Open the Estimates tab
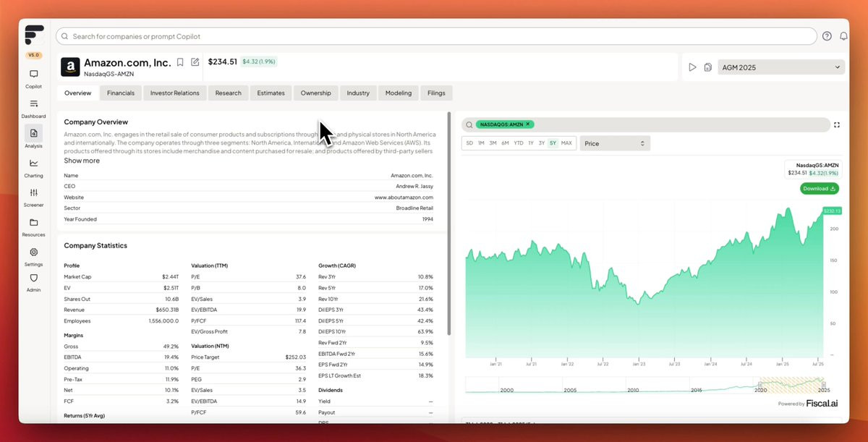This screenshot has height=442, width=868. click(271, 93)
